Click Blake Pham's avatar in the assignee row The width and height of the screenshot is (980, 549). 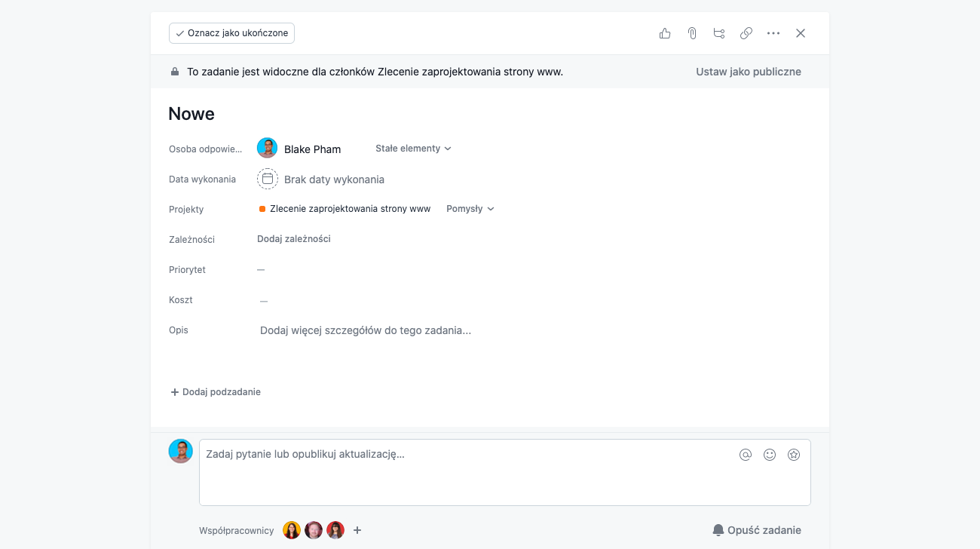point(267,149)
